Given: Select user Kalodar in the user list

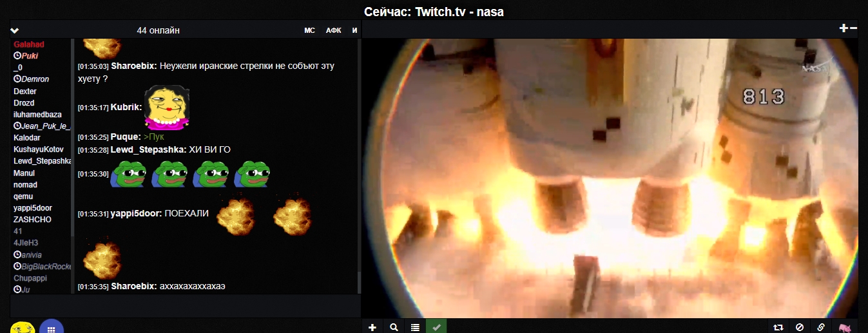Looking at the screenshot, I should pyautogui.click(x=27, y=138).
